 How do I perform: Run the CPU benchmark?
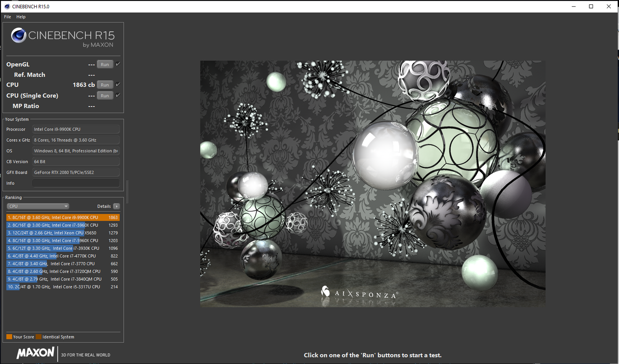point(105,85)
